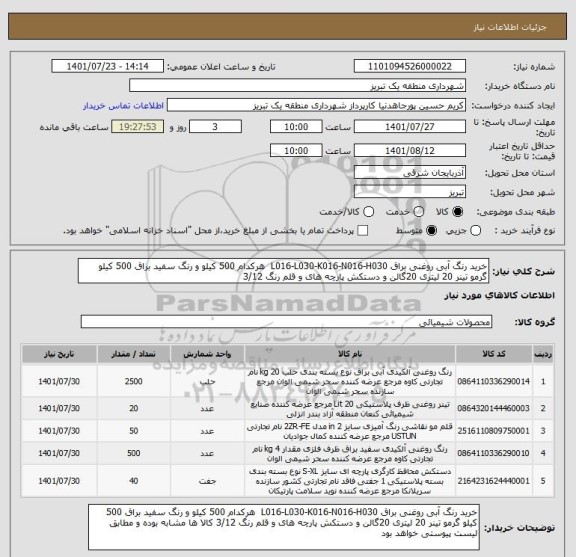
Task: Click the delivery province field آذربایجان شرقی
Action: (x=410, y=172)
